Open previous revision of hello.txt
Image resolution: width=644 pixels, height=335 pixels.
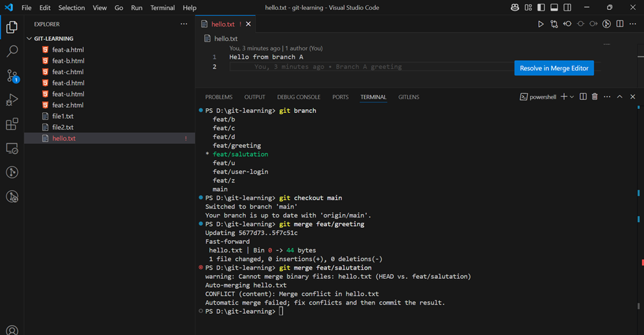567,24
